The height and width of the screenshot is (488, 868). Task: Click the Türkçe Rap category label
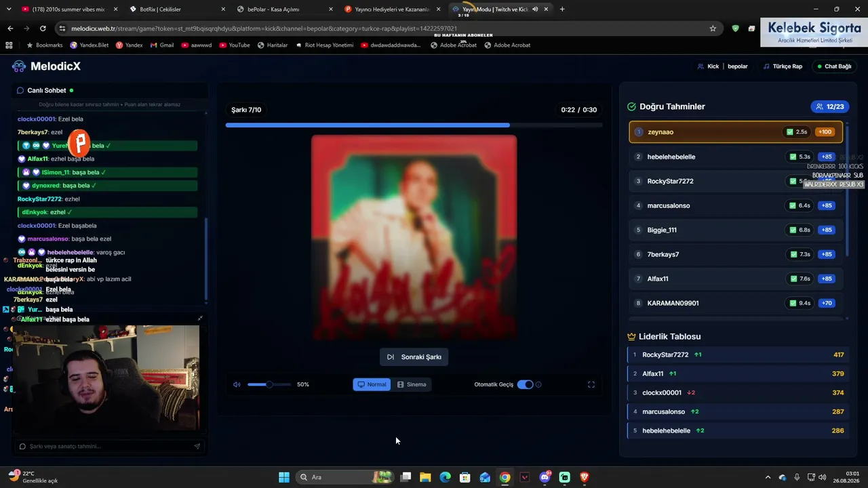[x=783, y=66]
